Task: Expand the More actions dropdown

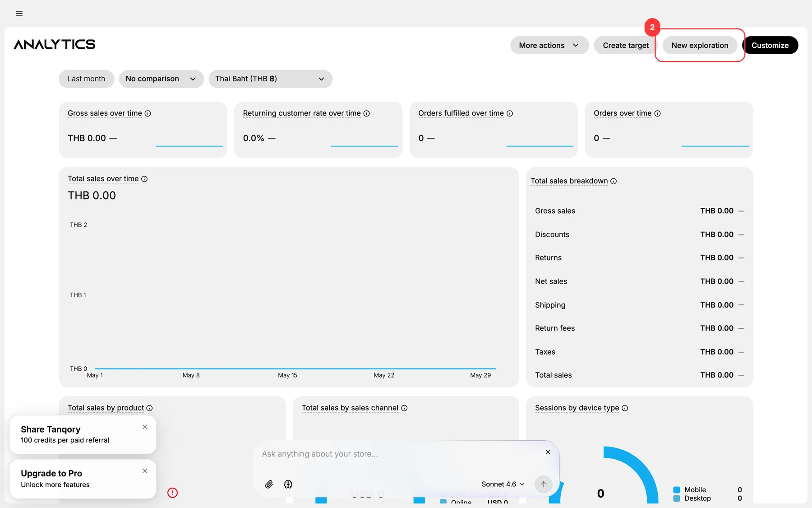Action: tap(549, 45)
